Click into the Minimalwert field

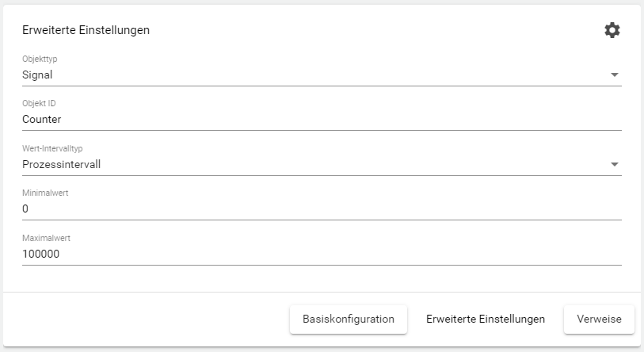pos(317,209)
